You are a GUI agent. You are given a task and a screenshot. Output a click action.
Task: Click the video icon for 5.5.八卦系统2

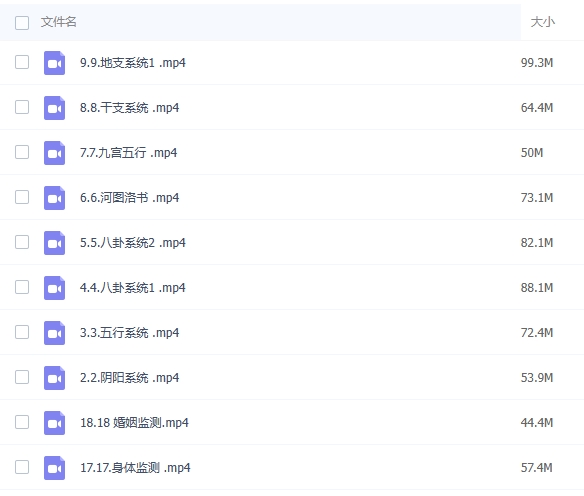tap(54, 243)
